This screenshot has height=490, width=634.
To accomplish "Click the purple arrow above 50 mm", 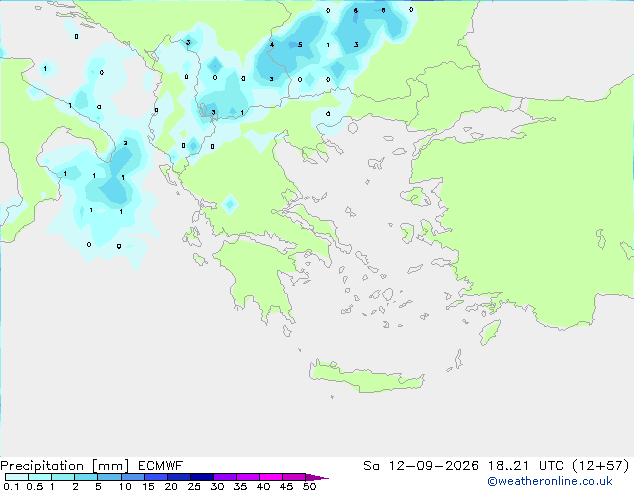I will pyautogui.click(x=317, y=477).
